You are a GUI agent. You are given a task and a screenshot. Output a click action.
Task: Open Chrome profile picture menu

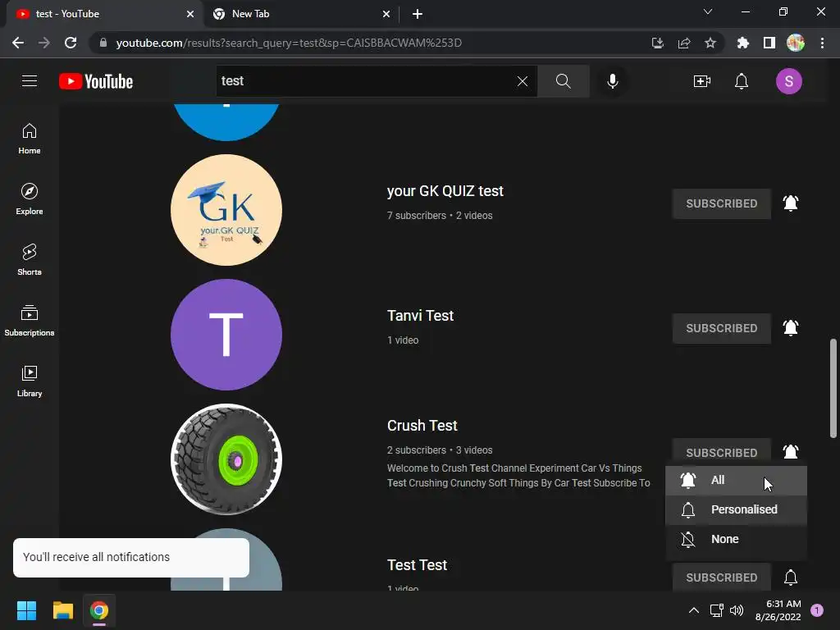coord(796,43)
